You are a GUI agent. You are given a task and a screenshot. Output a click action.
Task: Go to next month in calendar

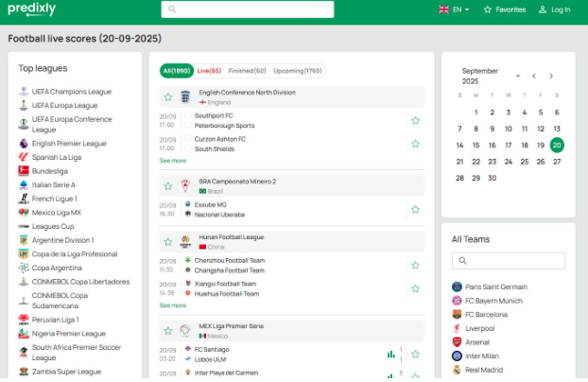(551, 76)
